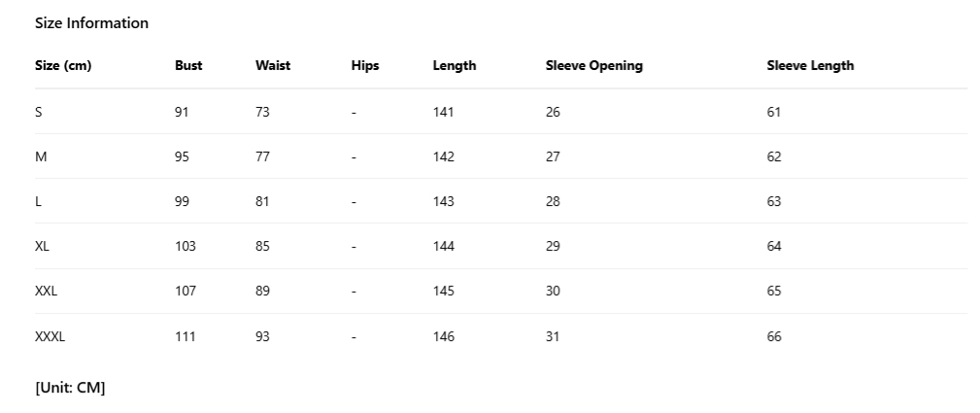Click the S size row label
Image resolution: width=980 pixels, height=413 pixels.
(x=39, y=112)
